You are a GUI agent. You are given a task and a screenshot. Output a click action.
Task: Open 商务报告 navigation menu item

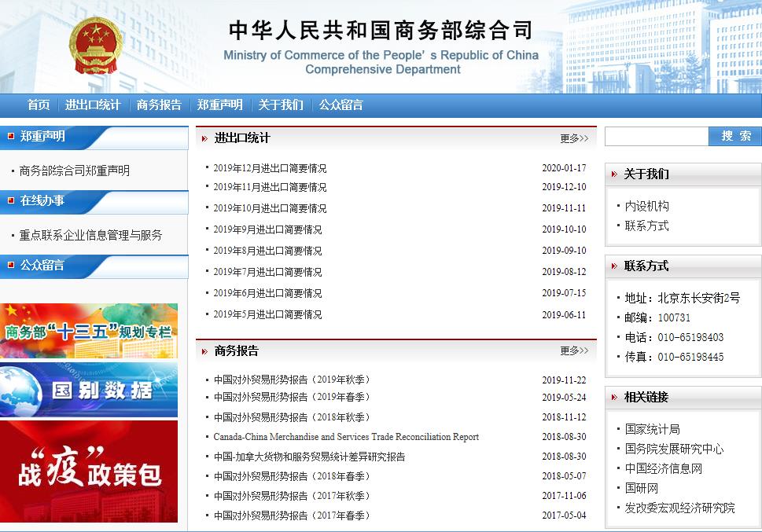tap(159, 105)
